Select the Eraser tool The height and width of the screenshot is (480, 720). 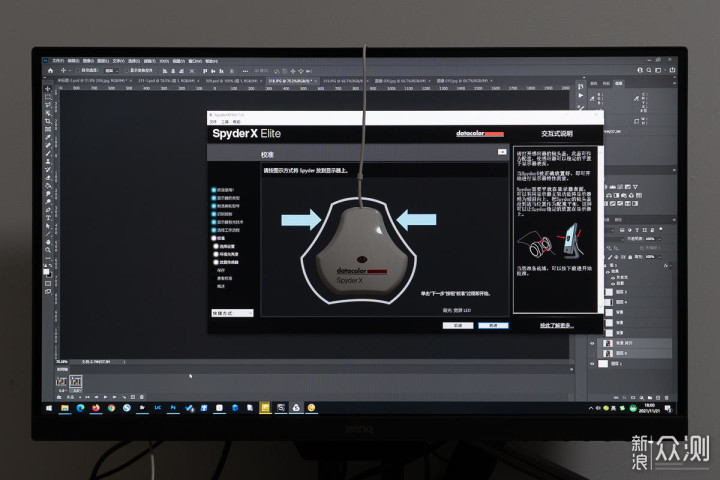point(48,177)
